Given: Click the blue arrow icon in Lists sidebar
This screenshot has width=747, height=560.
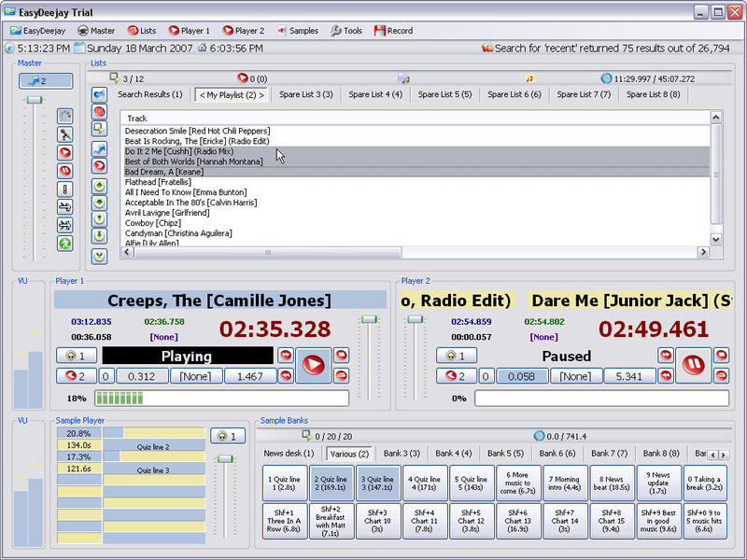Looking at the screenshot, I should 99,149.
